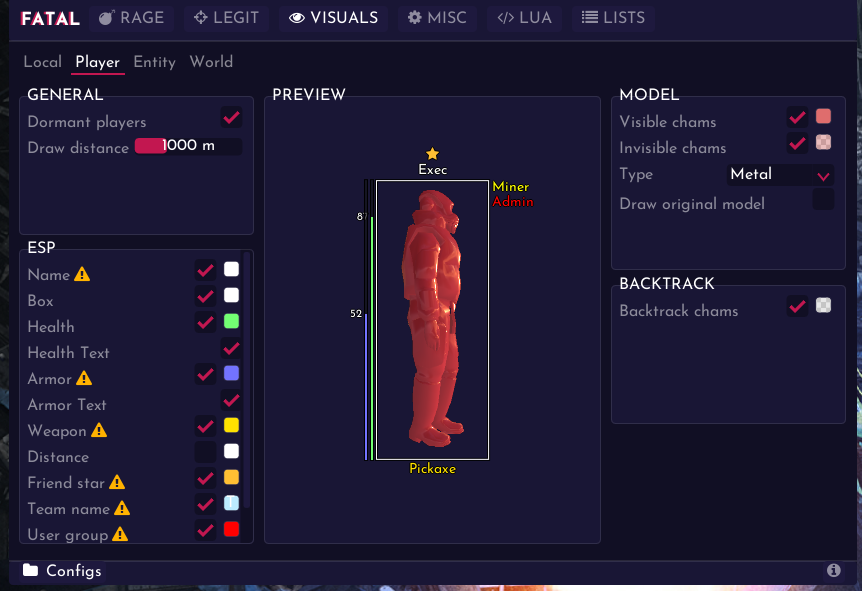
Task: Switch to the VISUALS tab
Action: [x=334, y=18]
